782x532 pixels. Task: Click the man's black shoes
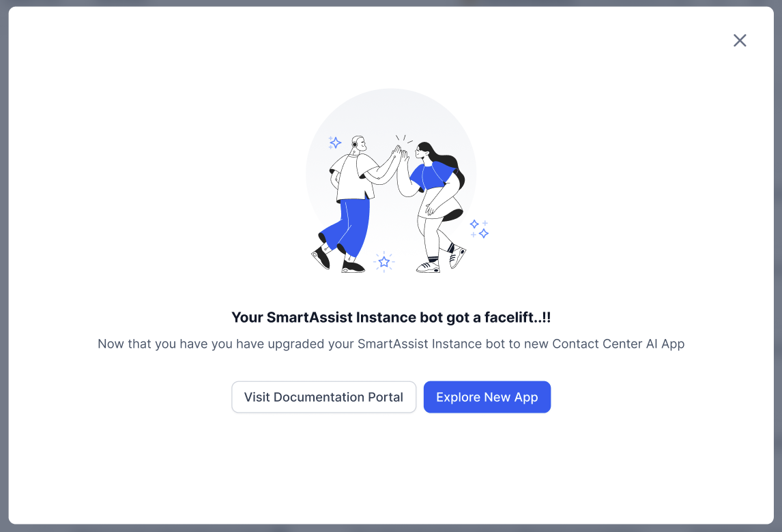352,266
